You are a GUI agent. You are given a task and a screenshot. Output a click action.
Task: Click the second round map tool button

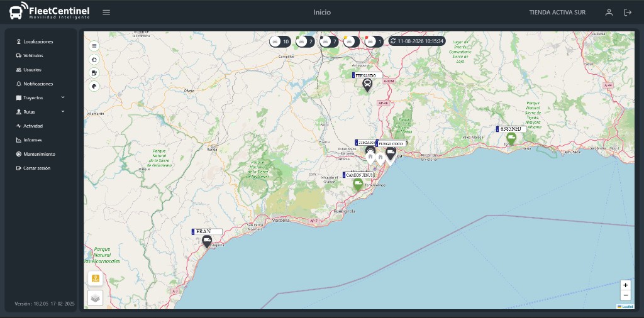pyautogui.click(x=94, y=60)
